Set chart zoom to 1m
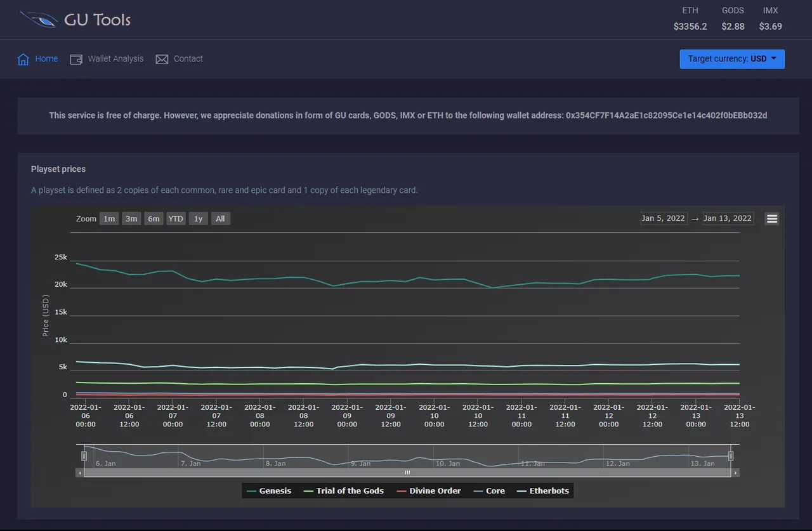Screen dimensions: 812x531 109,219
